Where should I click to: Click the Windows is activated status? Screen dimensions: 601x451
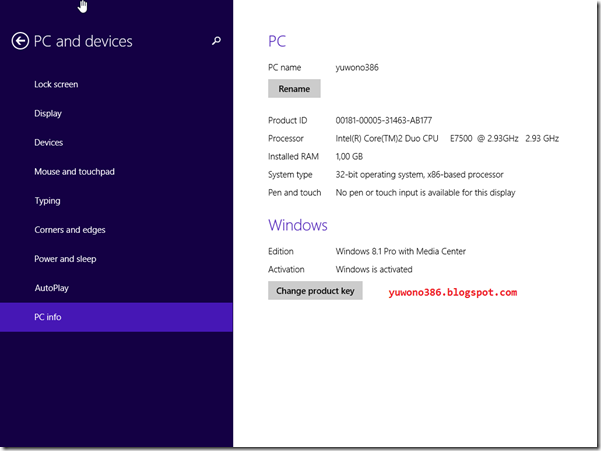(374, 269)
